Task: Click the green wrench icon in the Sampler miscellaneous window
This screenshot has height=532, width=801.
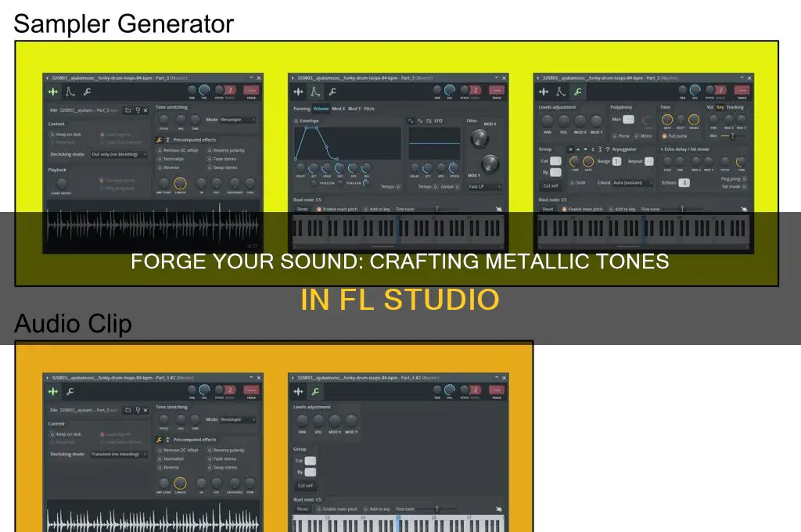Action: (578, 92)
